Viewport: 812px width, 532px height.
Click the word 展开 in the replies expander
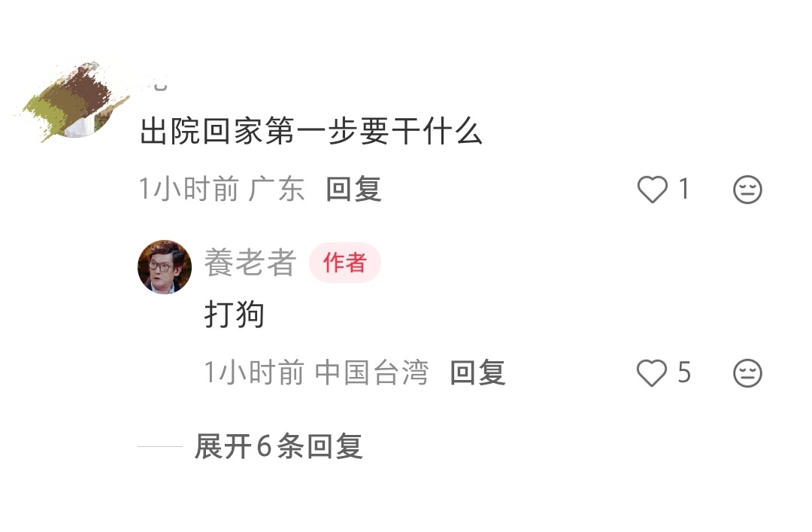pos(223,446)
